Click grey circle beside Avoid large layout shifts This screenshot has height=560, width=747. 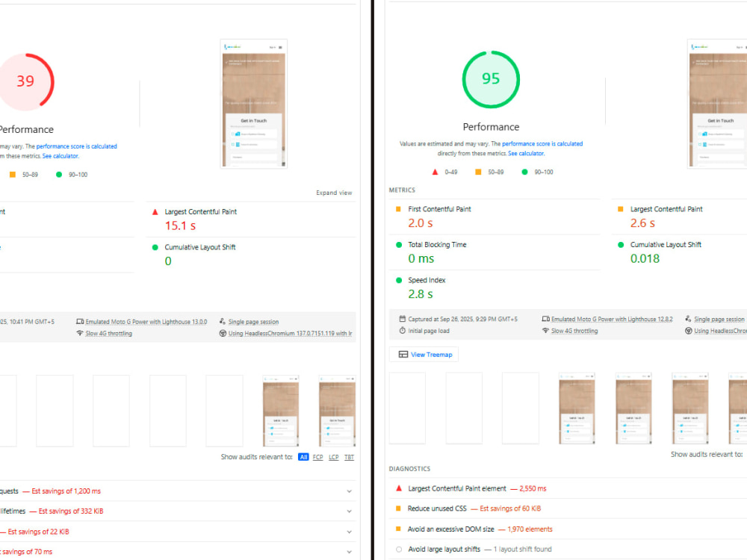[x=399, y=550]
